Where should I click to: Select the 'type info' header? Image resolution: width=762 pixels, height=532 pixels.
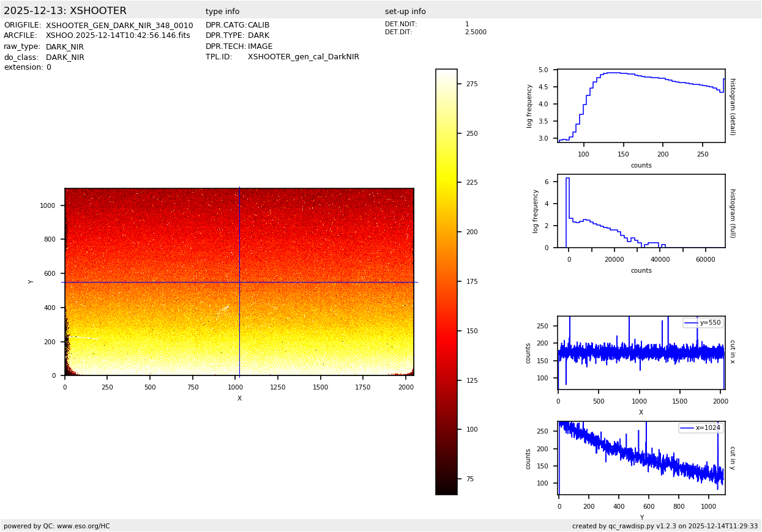(x=222, y=12)
